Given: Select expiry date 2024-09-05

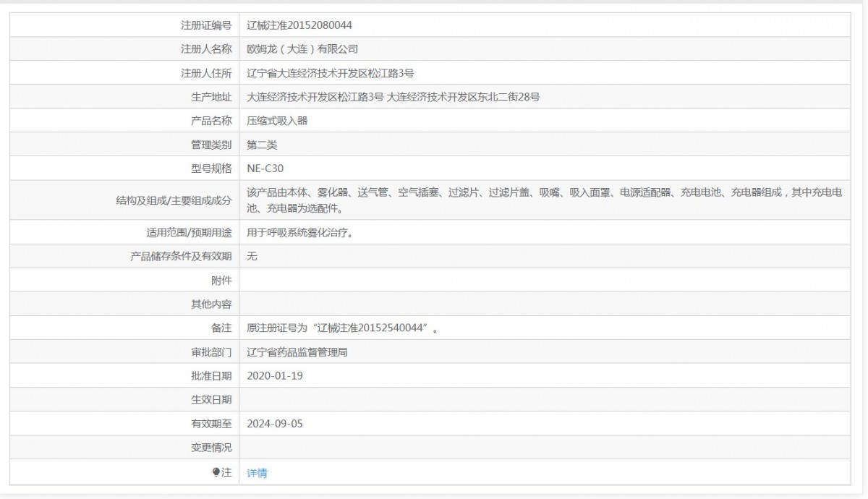Looking at the screenshot, I should 274,424.
